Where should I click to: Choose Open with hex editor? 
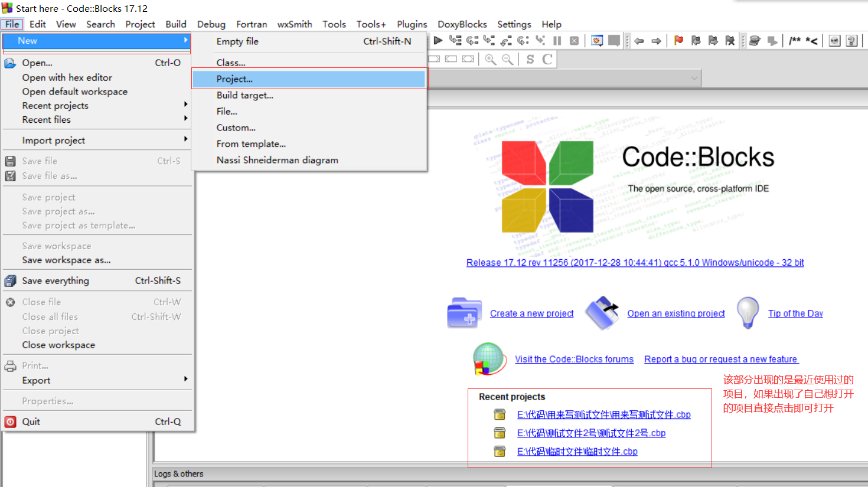pos(96,77)
